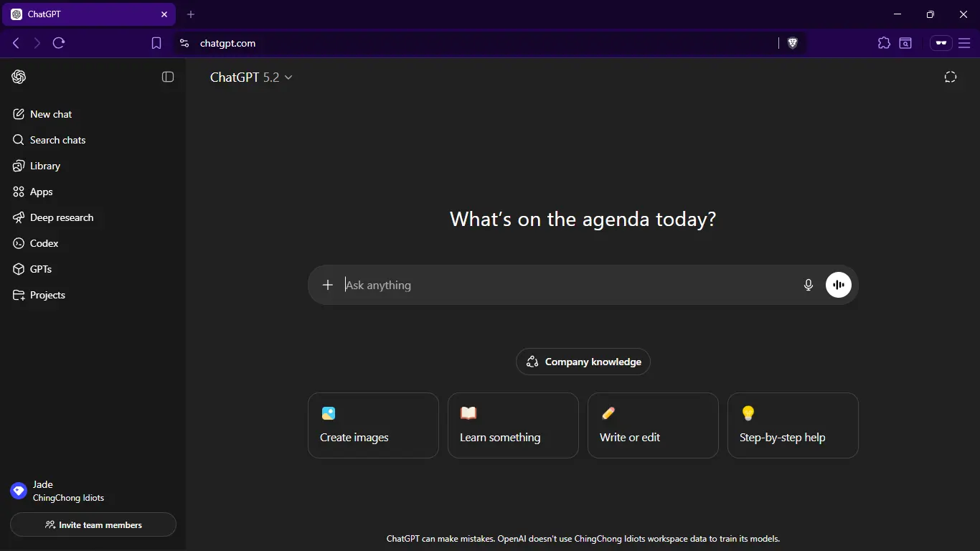Click the 'ChatGPT can make mistakes' footer text
980x551 pixels.
[583, 538]
